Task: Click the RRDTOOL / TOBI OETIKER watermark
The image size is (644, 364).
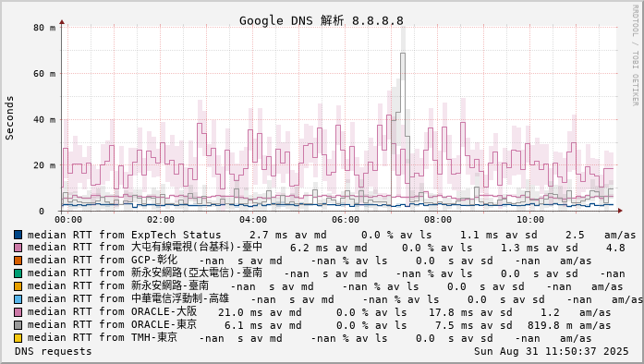Action: point(635,55)
